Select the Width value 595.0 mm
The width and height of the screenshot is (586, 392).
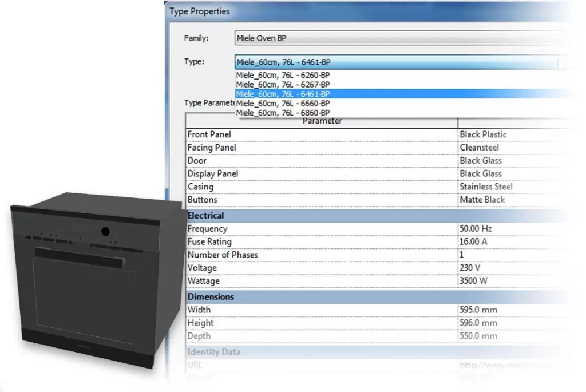[x=478, y=310]
